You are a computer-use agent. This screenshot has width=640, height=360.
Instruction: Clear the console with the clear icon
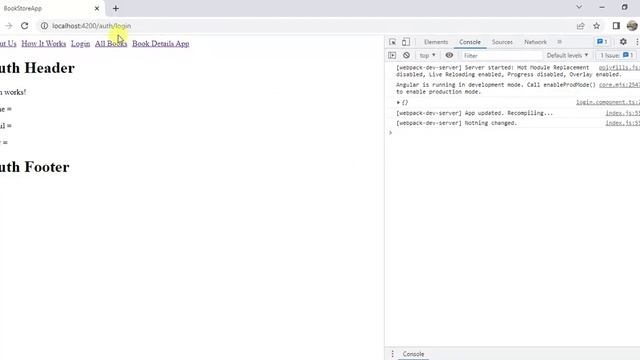click(406, 56)
